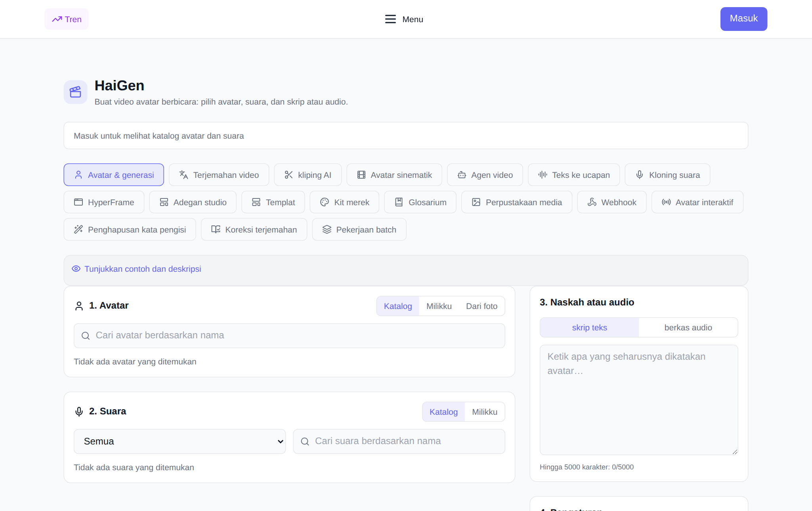The image size is (812, 511).
Task: Click the HaiGen clapperboard logo icon
Action: (x=75, y=92)
